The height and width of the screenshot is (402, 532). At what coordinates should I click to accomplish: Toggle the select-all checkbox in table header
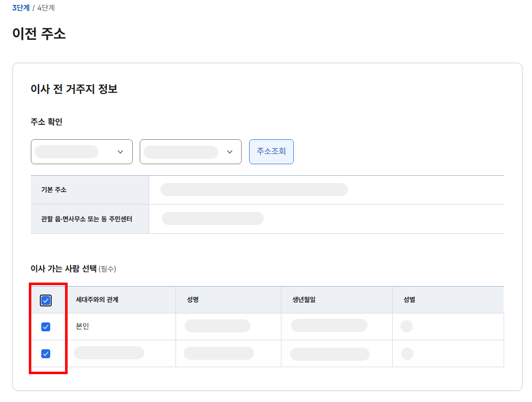(x=45, y=300)
